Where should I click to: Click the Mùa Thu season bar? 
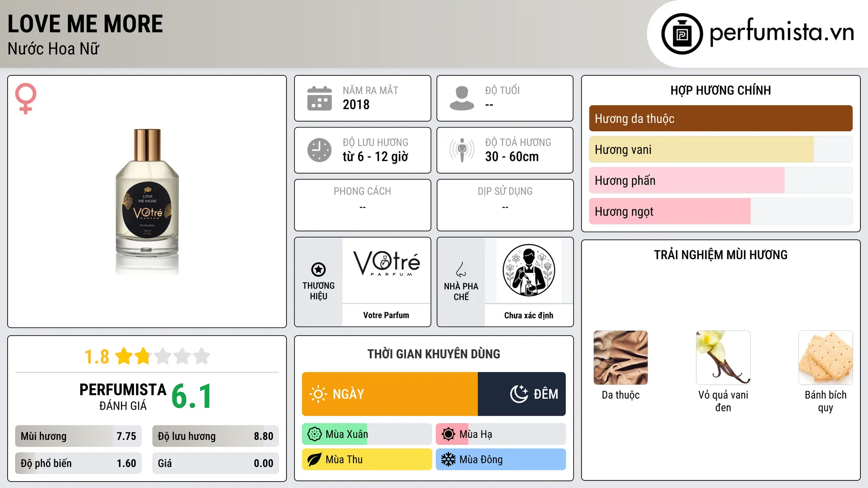point(367,460)
